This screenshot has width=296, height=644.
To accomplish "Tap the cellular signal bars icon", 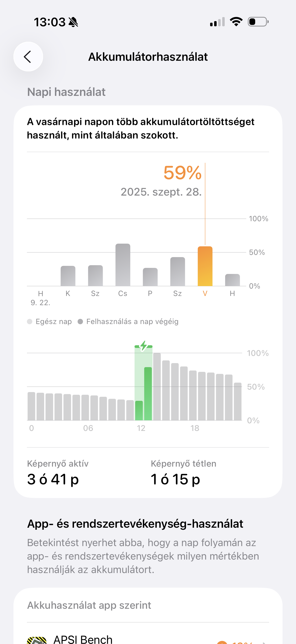I will [217, 22].
